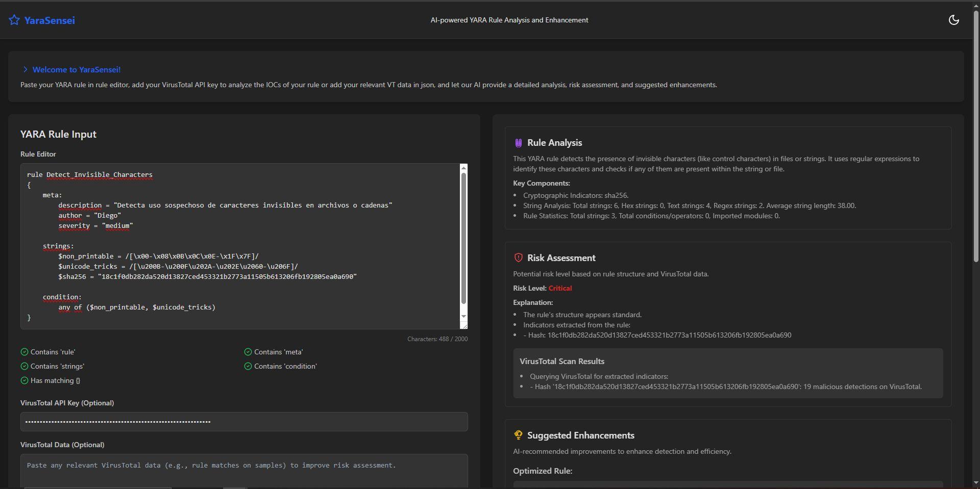Screen dimensions: 980x489
Task: Click inside the Rule Editor text area
Action: click(240, 246)
